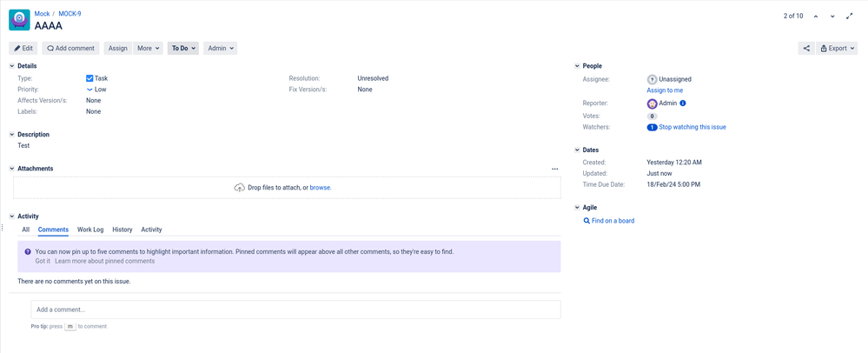Click the Task type checkbox icon
Screen dimensions: 868x353
89,78
